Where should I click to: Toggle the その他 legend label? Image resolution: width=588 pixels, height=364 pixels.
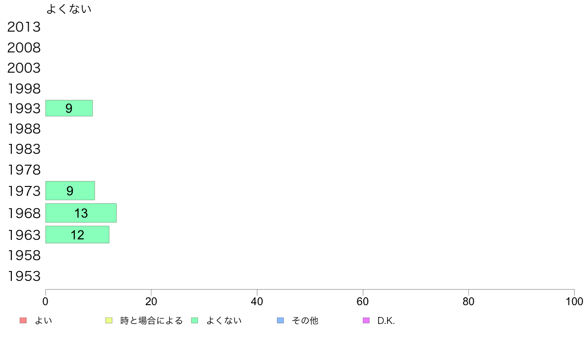pyautogui.click(x=305, y=320)
